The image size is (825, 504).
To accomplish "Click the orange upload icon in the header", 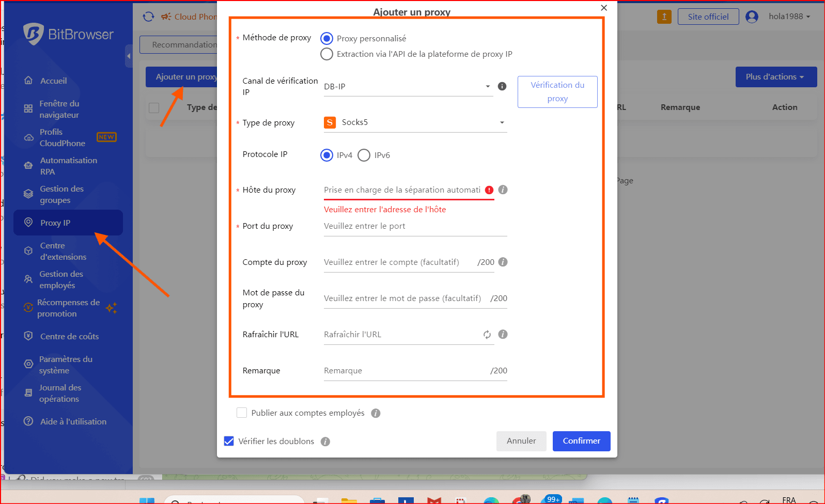I will [664, 17].
